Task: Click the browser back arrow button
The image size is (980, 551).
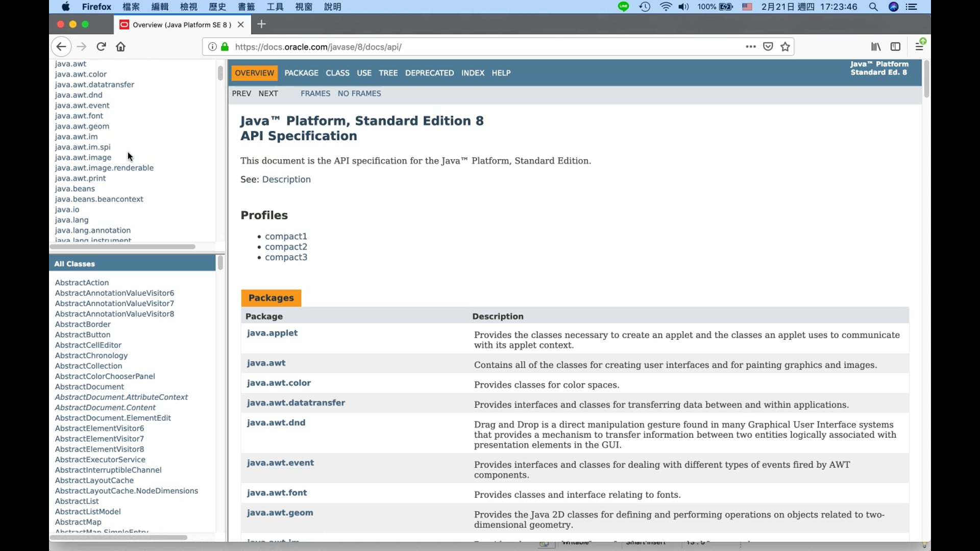Action: (x=61, y=47)
